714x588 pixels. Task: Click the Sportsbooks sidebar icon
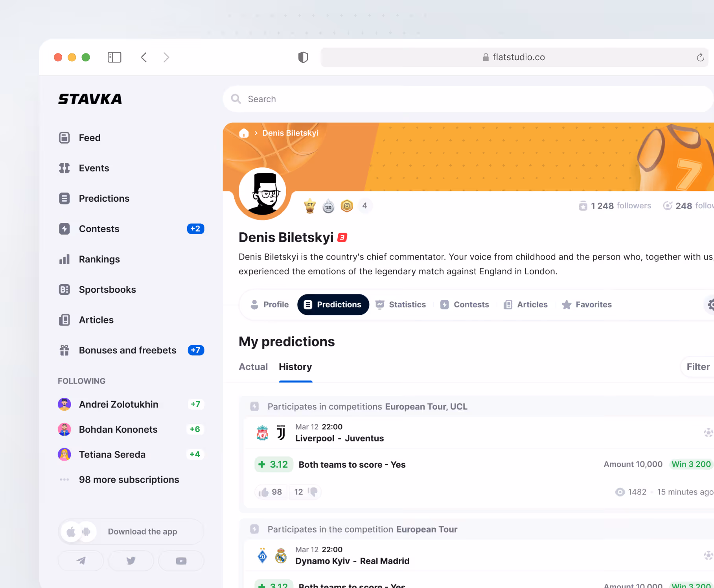64,290
